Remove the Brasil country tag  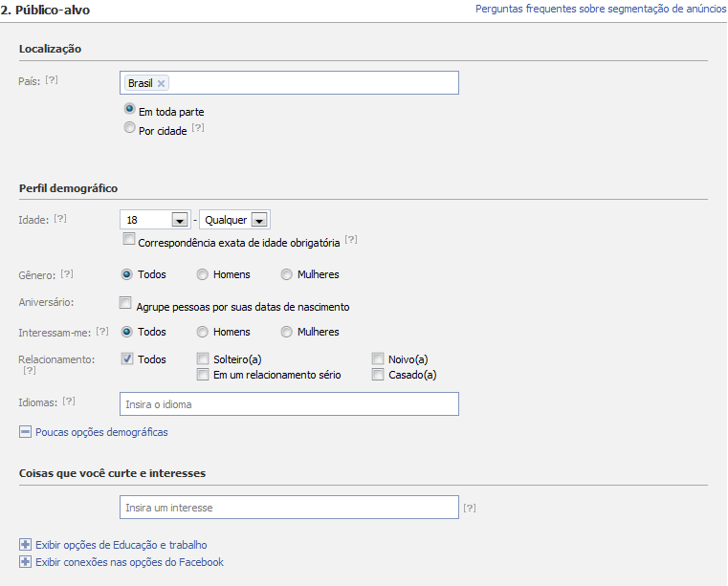162,83
